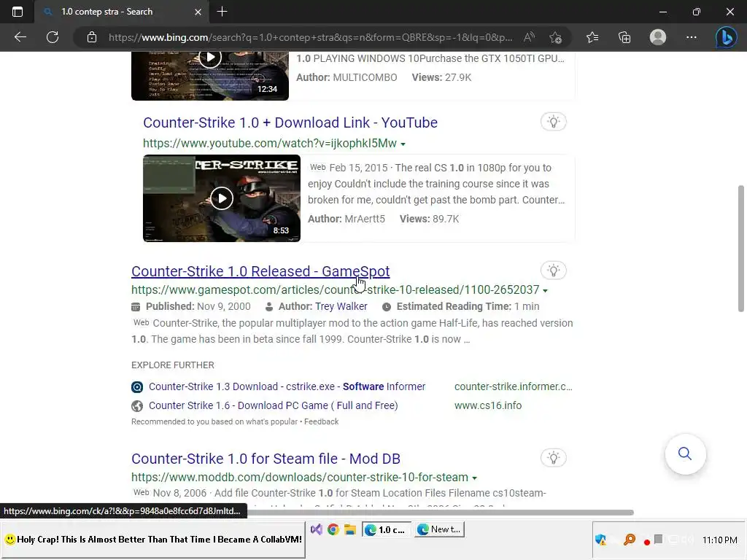
Task: Open File Explorer from taskbar
Action: [x=350, y=529]
